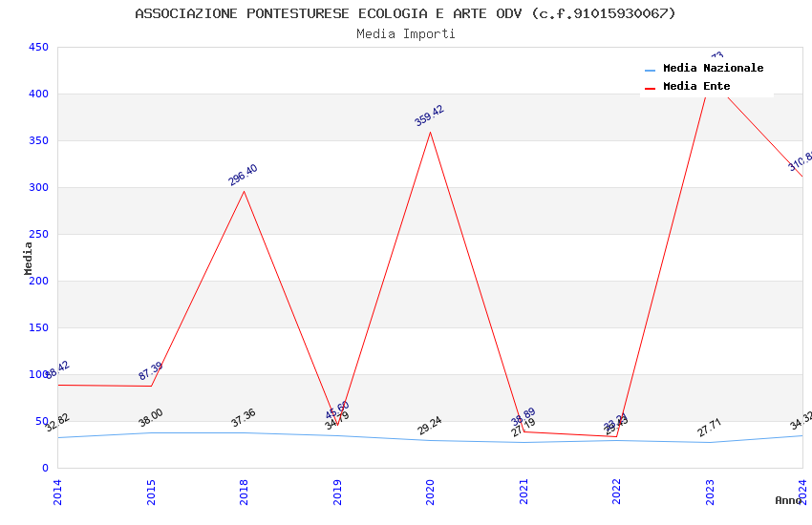
Task: Click the 400 y-axis tick label
Action: coord(38,94)
